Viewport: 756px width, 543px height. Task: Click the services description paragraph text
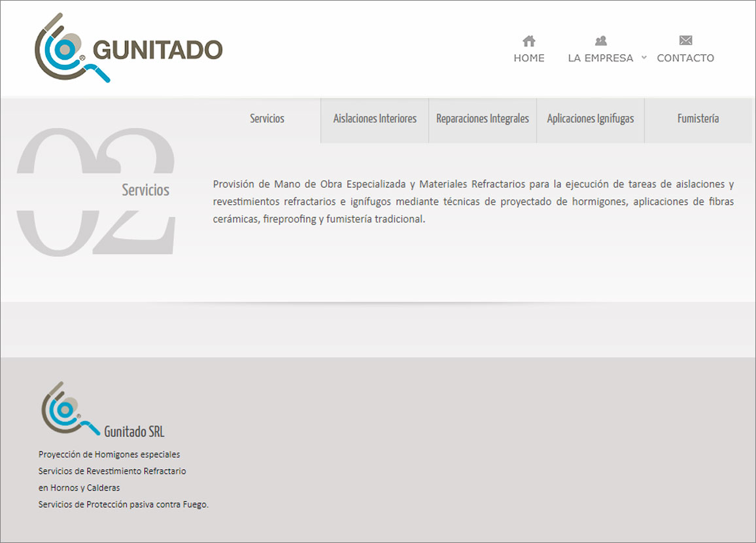[x=473, y=201]
